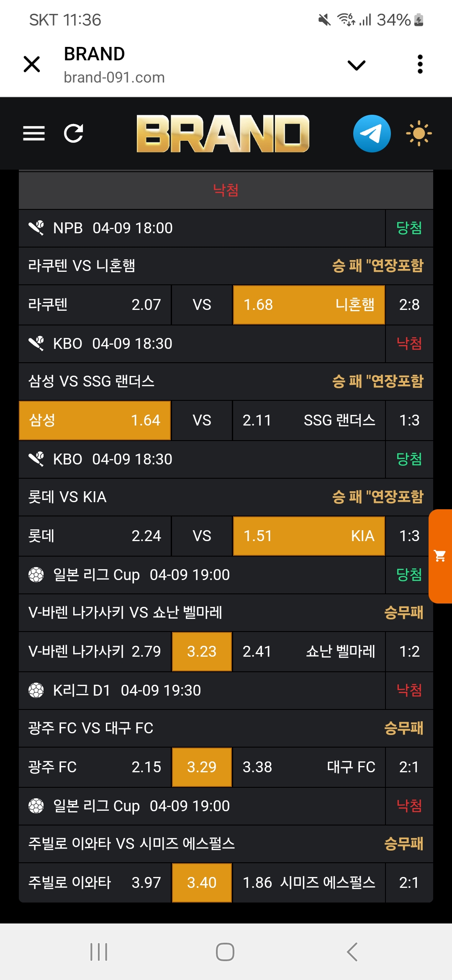Open the browser three-dot menu
The width and height of the screenshot is (452, 980).
click(x=420, y=64)
